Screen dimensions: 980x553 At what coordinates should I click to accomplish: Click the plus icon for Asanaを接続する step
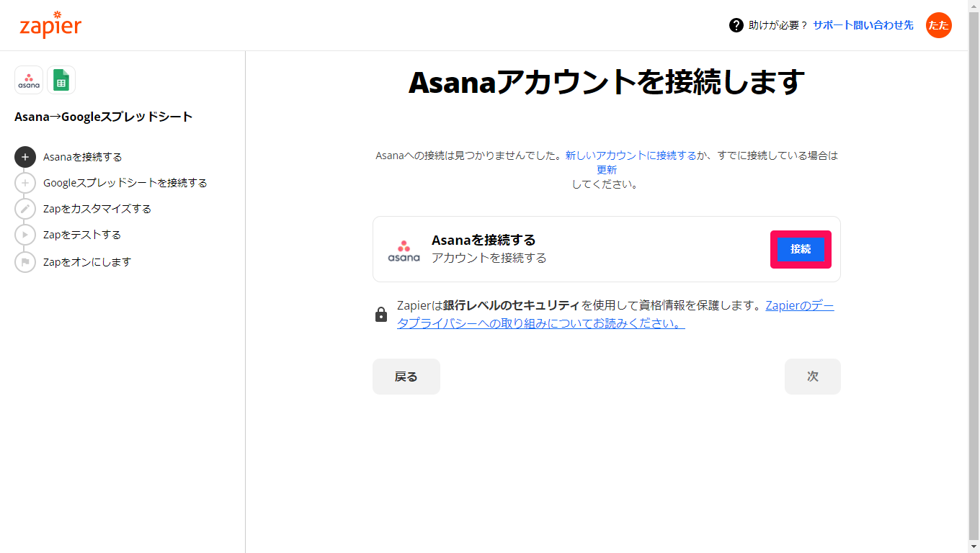pyautogui.click(x=25, y=157)
